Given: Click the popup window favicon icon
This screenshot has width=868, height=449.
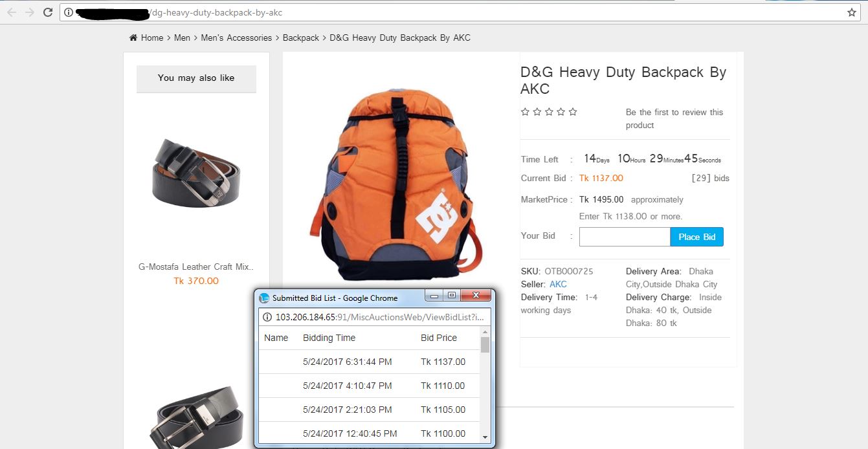Looking at the screenshot, I should point(264,298).
